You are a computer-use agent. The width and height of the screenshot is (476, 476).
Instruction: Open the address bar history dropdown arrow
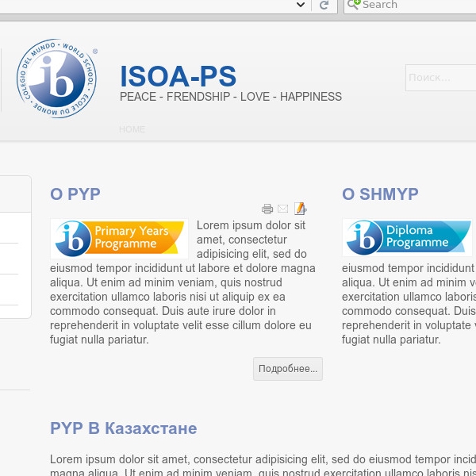tap(301, 5)
